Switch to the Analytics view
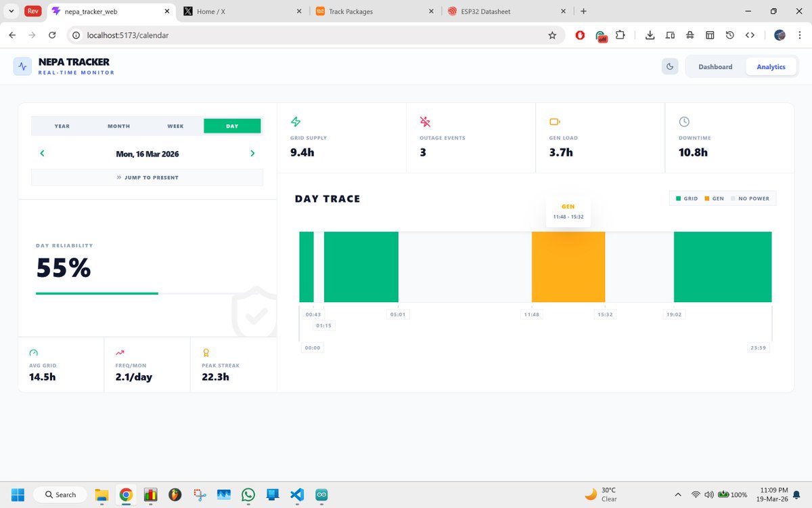The image size is (812, 508). pos(771,66)
